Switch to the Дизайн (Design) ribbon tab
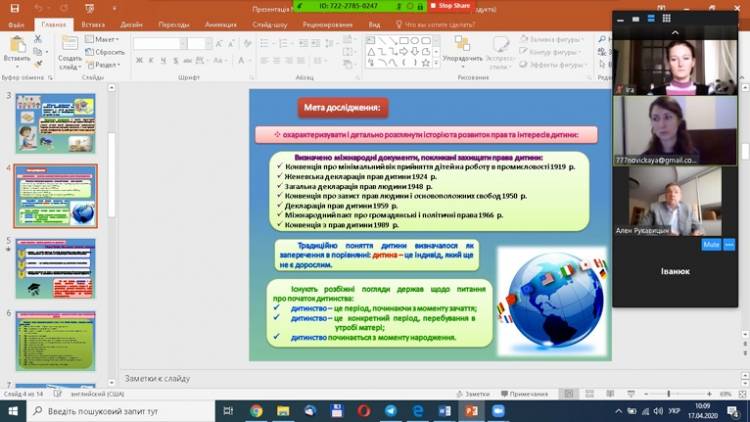 coord(131,22)
